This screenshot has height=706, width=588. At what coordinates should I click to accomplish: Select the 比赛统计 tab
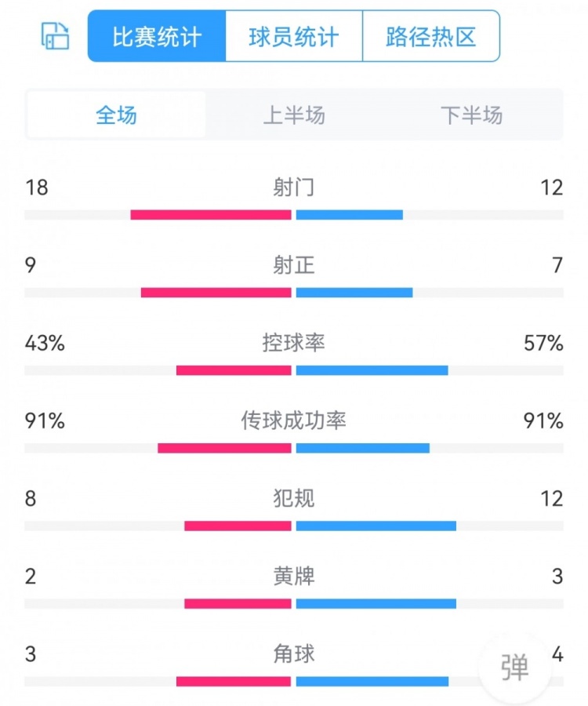154,36
